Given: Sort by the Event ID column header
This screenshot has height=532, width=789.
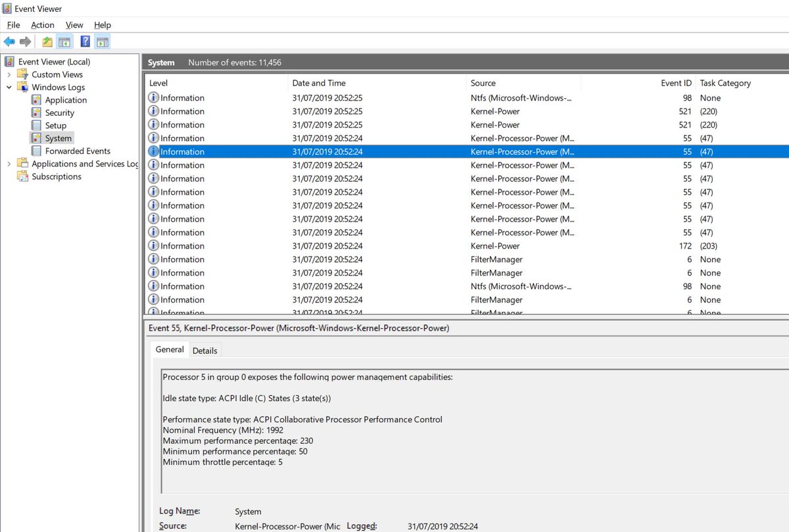Looking at the screenshot, I should [x=638, y=83].
